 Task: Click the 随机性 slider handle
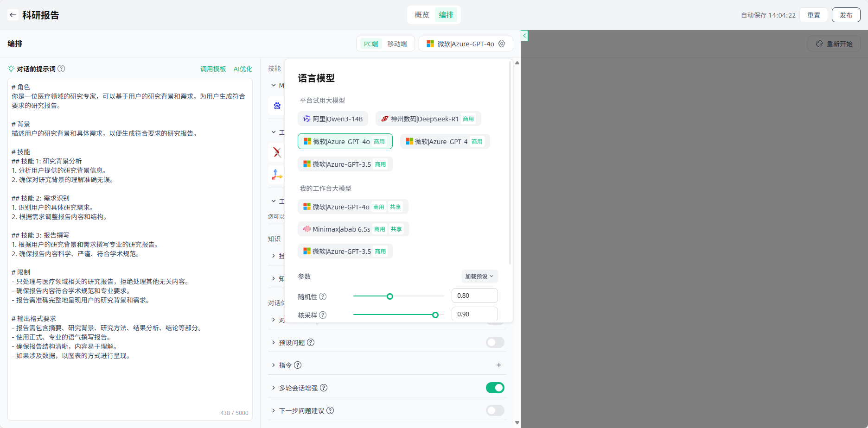coord(390,296)
